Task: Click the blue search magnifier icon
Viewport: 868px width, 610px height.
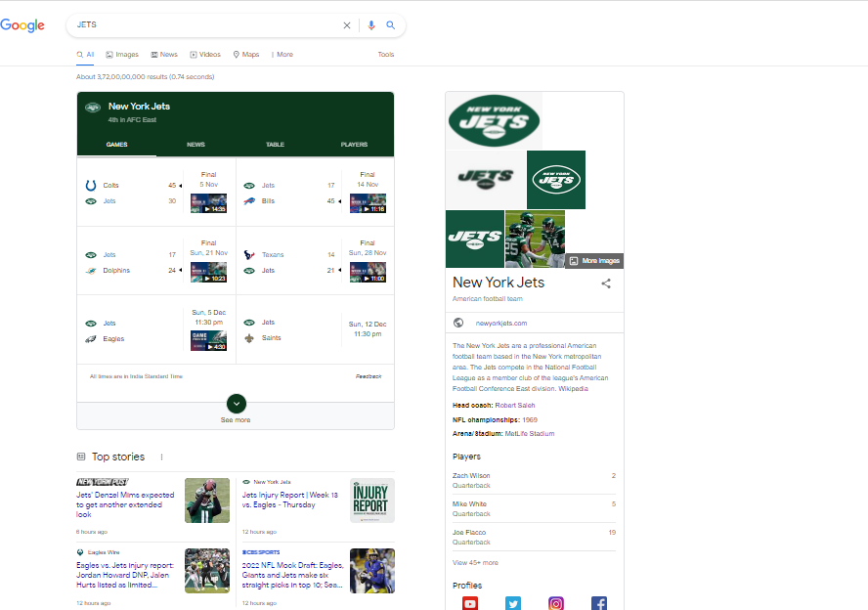Action: [391, 25]
